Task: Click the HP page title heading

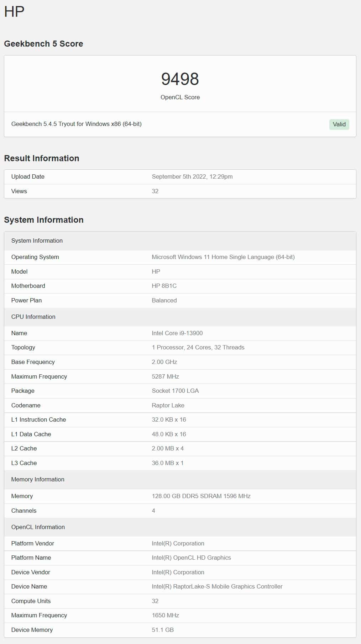Action: click(14, 11)
